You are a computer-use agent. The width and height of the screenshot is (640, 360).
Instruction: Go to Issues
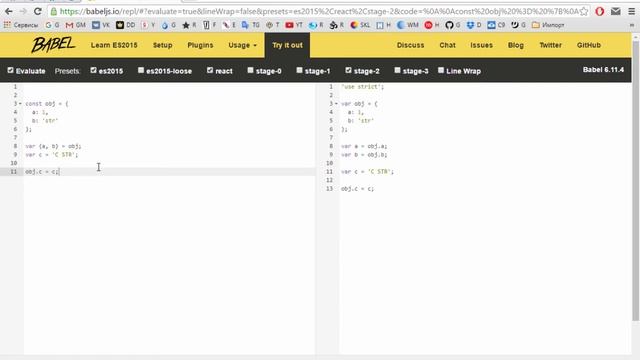coord(481,45)
